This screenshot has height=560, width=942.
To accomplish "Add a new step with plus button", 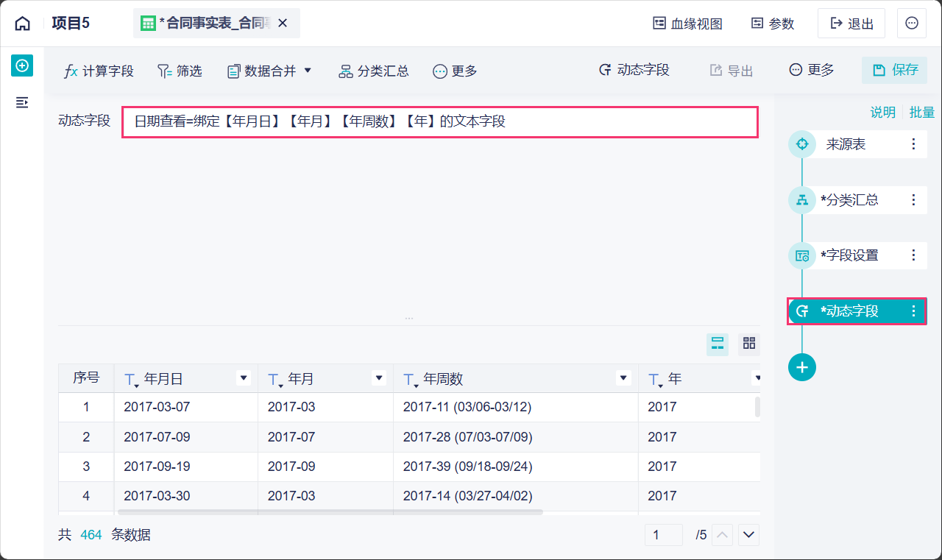I will click(x=802, y=366).
